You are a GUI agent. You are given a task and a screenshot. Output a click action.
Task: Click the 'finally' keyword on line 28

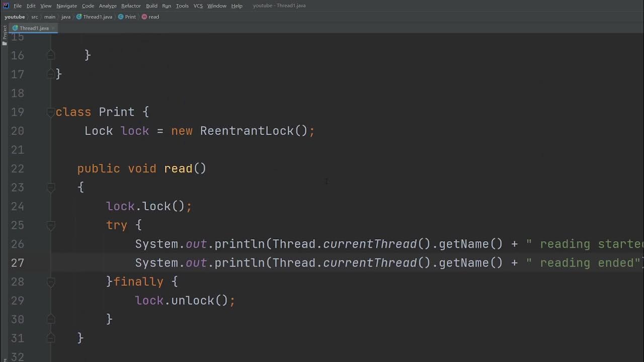pyautogui.click(x=138, y=282)
